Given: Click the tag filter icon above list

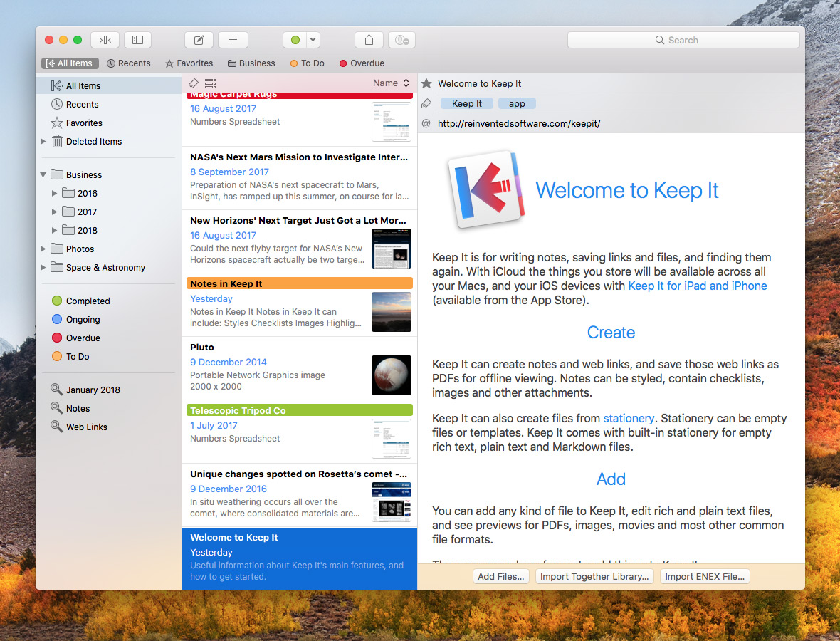Looking at the screenshot, I should [x=194, y=83].
